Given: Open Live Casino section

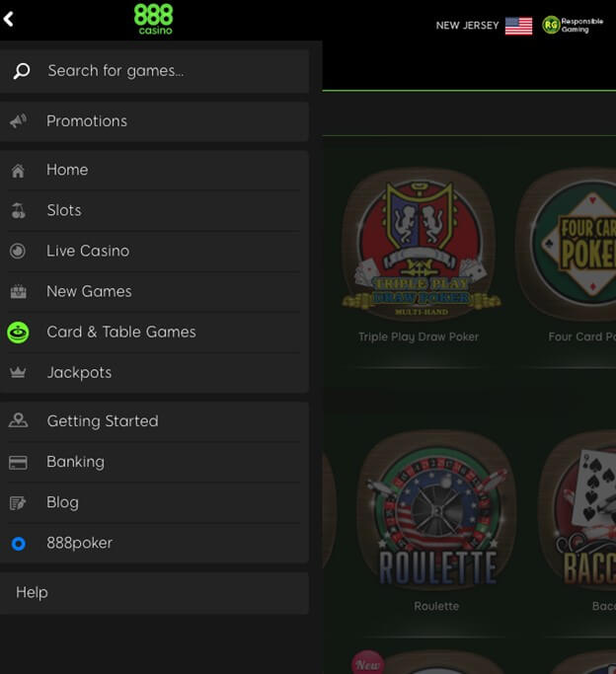Looking at the screenshot, I should pyautogui.click(x=154, y=251).
